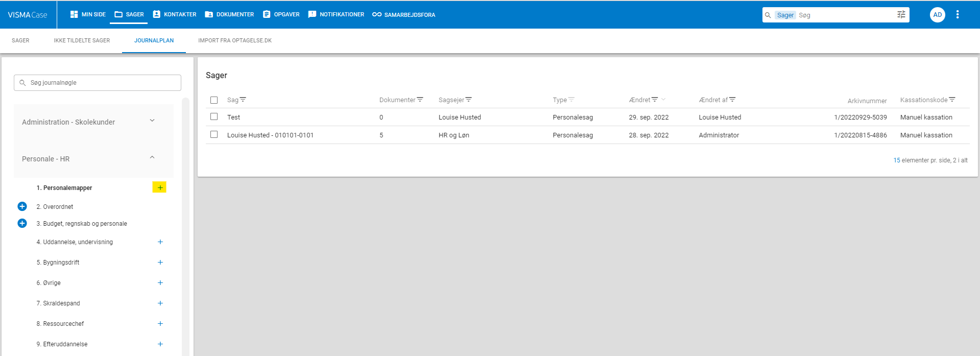Filter the Sagsejer column
Screen dimensions: 980x356
[x=469, y=100]
